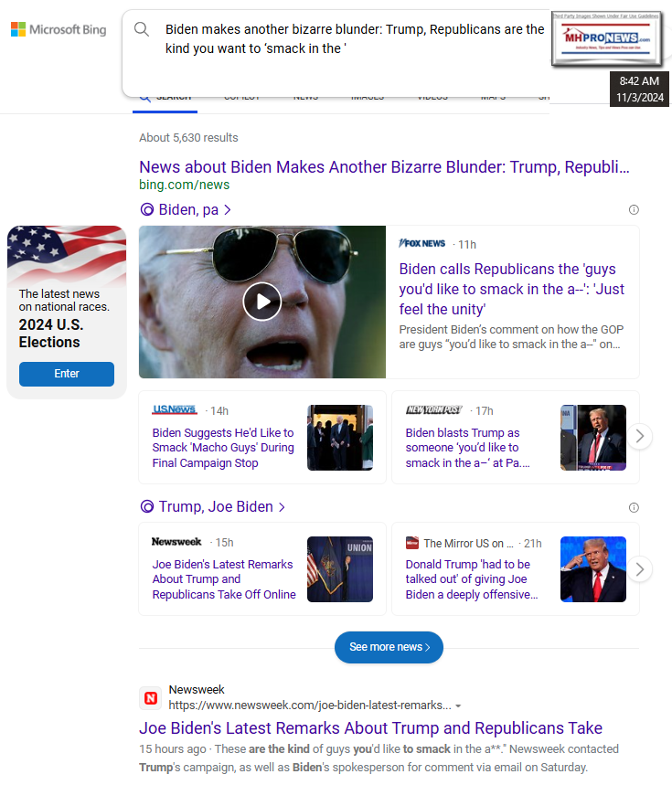Open the info icon beside Biden, pa
Screen dimensions: 672x785
pos(634,210)
